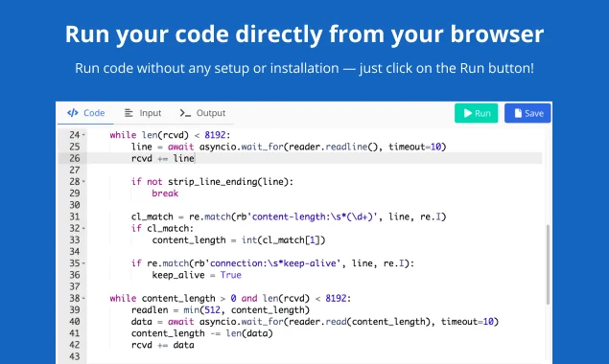
Task: Click 'while len(rcvd) < 8192:' on line 24
Action: point(170,135)
